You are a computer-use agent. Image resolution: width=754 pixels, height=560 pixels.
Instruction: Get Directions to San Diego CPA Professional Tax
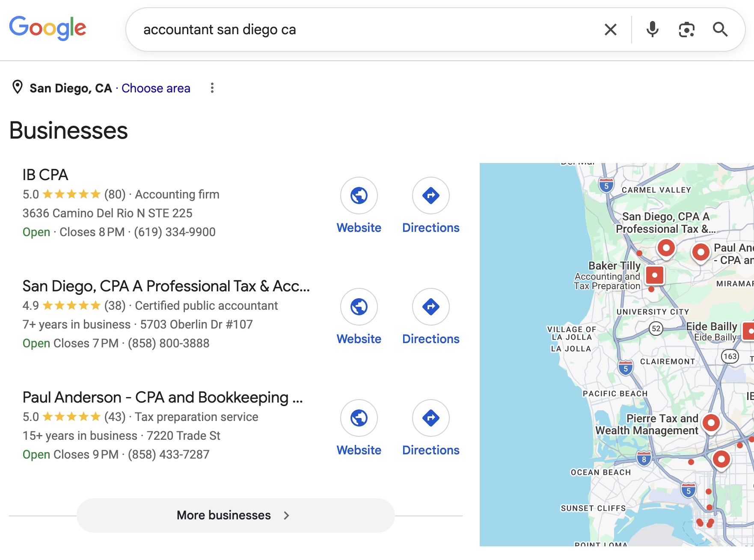tap(430, 307)
